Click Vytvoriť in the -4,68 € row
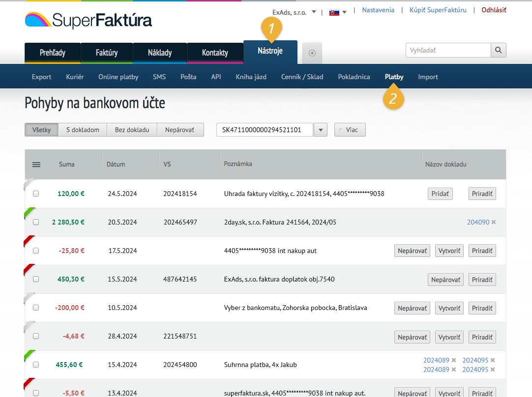The image size is (532, 397). click(x=449, y=337)
